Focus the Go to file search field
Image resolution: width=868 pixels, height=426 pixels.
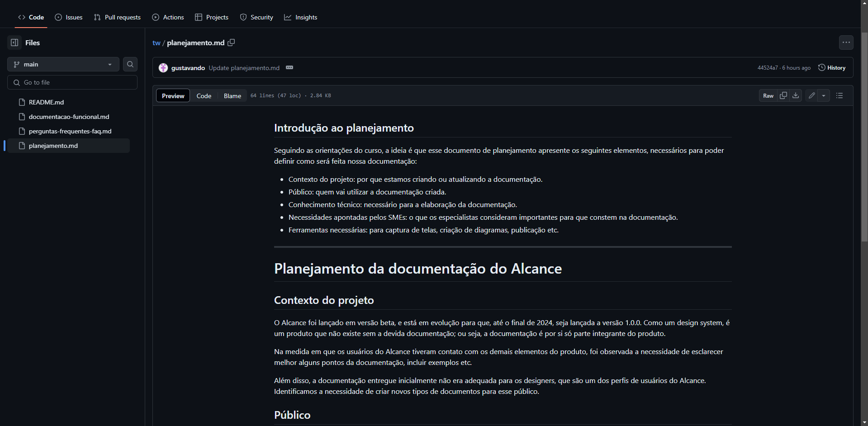point(72,82)
